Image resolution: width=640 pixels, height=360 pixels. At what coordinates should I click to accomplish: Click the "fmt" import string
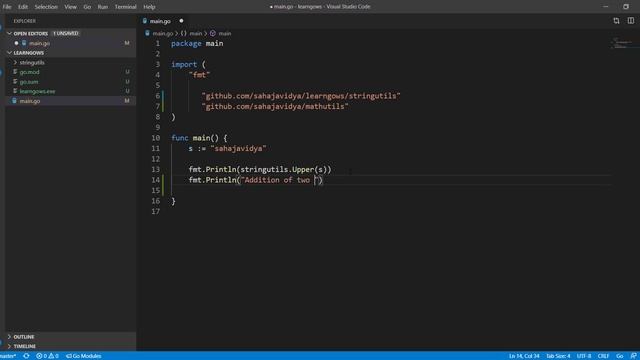199,75
